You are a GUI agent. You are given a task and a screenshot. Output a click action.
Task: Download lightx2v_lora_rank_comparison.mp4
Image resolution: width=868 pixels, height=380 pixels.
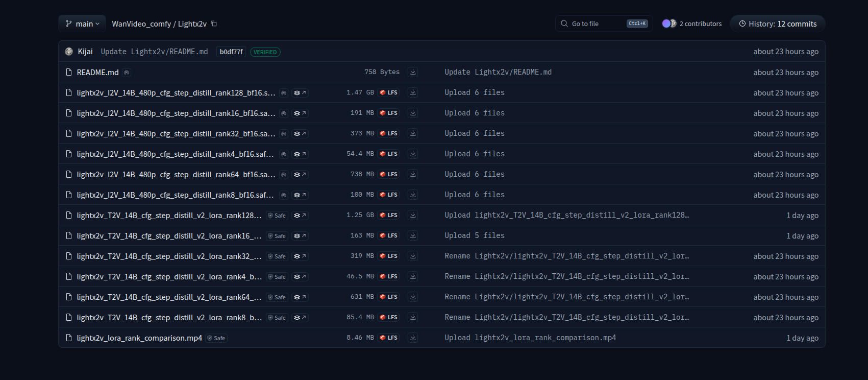click(x=413, y=338)
